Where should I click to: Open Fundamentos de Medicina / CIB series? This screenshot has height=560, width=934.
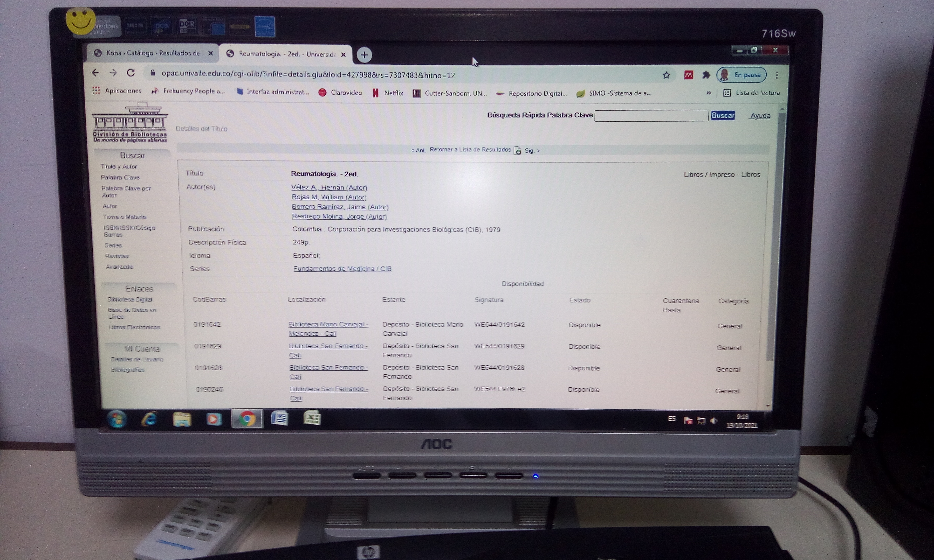click(x=342, y=269)
